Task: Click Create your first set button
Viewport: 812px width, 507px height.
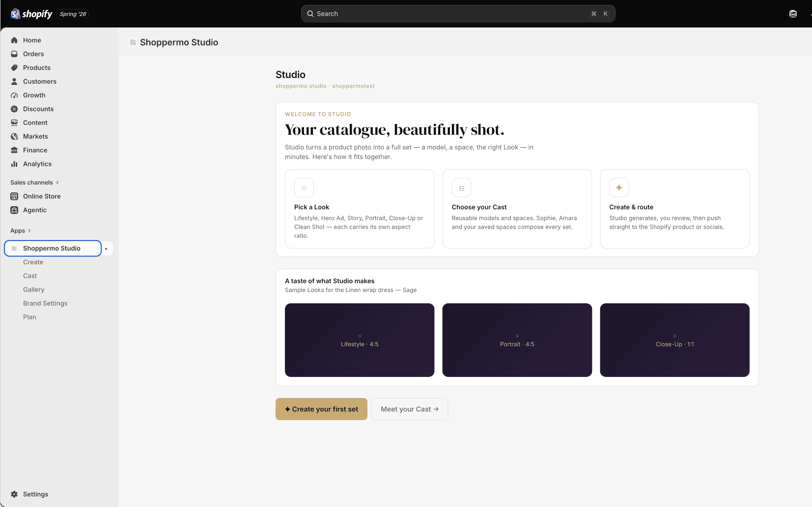Action: coord(321,409)
